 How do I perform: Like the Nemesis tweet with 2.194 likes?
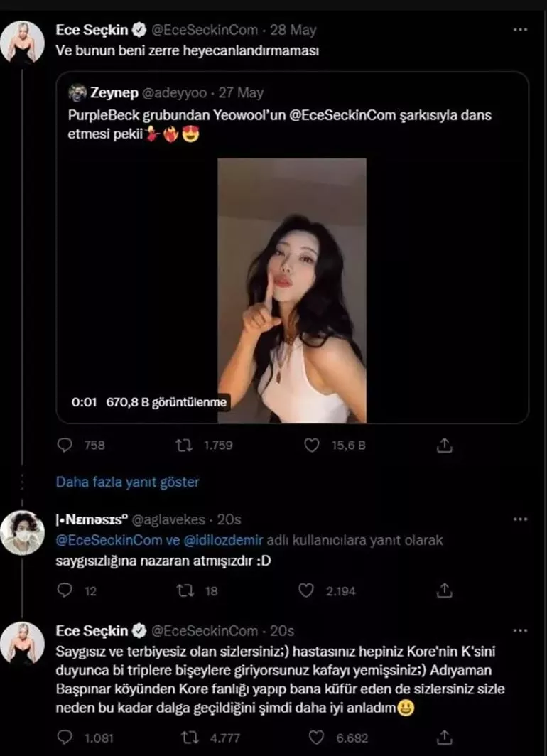coord(306,590)
